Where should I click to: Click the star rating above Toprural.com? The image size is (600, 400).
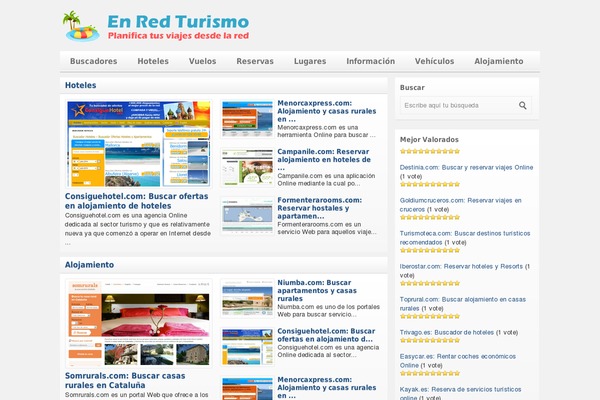(x=430, y=283)
